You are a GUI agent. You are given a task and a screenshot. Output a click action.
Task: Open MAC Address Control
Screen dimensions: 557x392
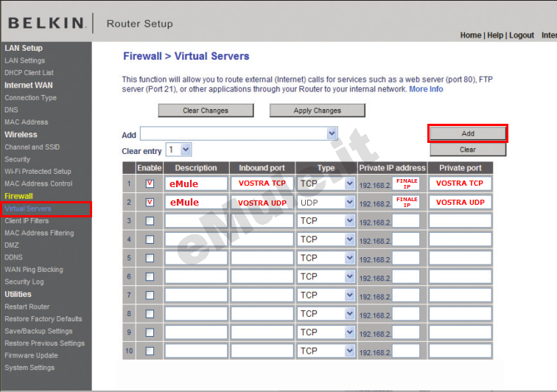(38, 183)
